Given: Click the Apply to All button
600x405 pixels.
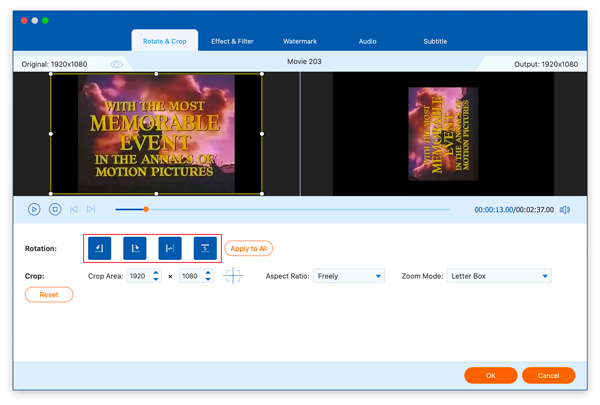Looking at the screenshot, I should tap(248, 248).
